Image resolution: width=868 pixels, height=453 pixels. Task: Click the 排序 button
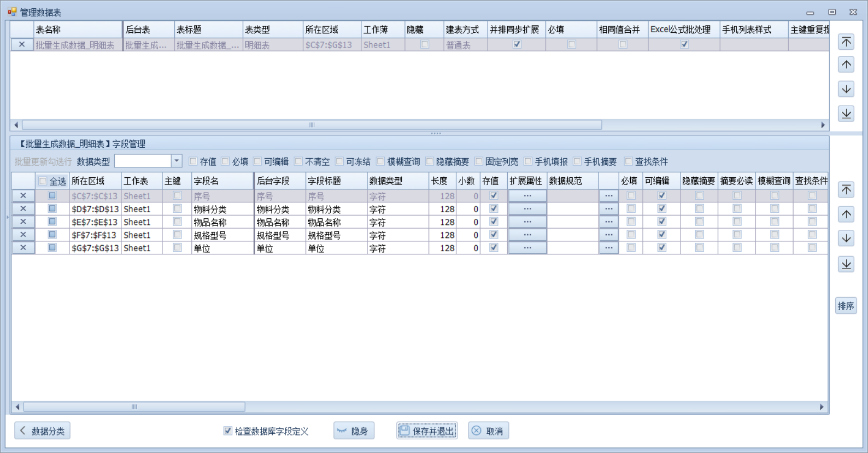click(846, 306)
